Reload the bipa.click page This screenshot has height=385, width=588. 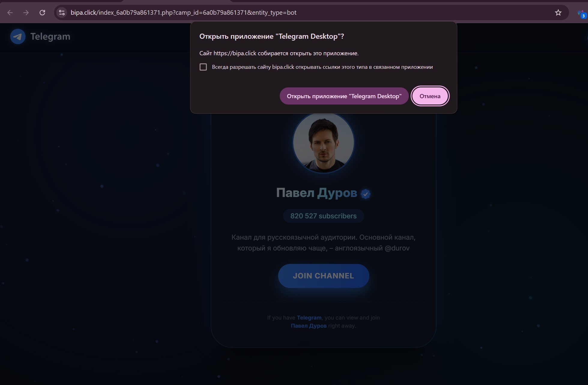[42, 13]
